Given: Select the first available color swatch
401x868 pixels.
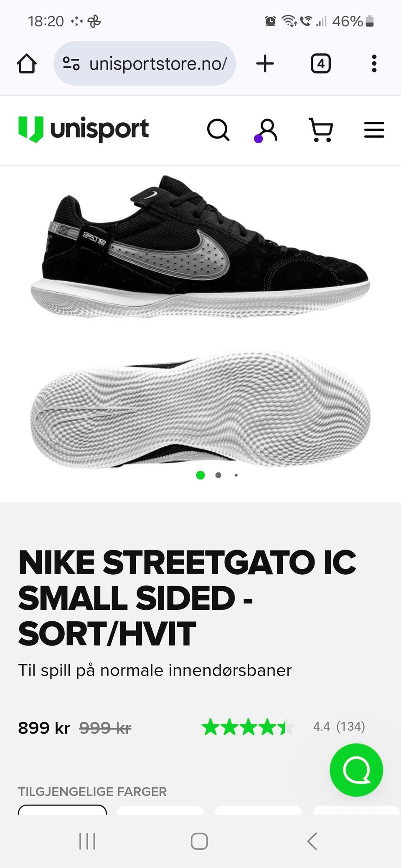Looking at the screenshot, I should (x=62, y=810).
